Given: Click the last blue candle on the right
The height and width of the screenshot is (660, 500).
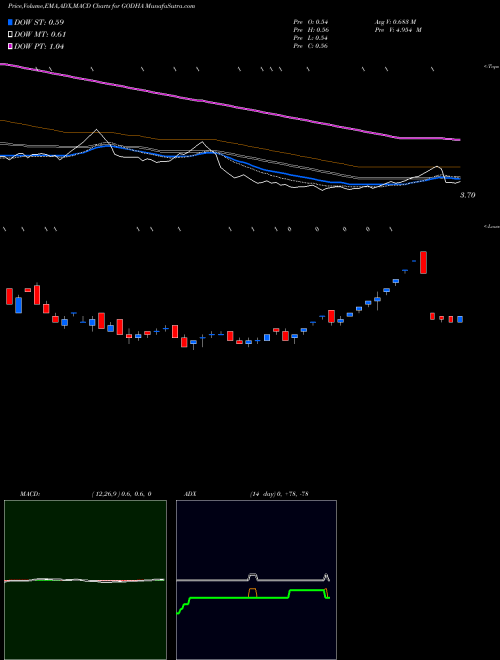Looking at the screenshot, I should (460, 319).
